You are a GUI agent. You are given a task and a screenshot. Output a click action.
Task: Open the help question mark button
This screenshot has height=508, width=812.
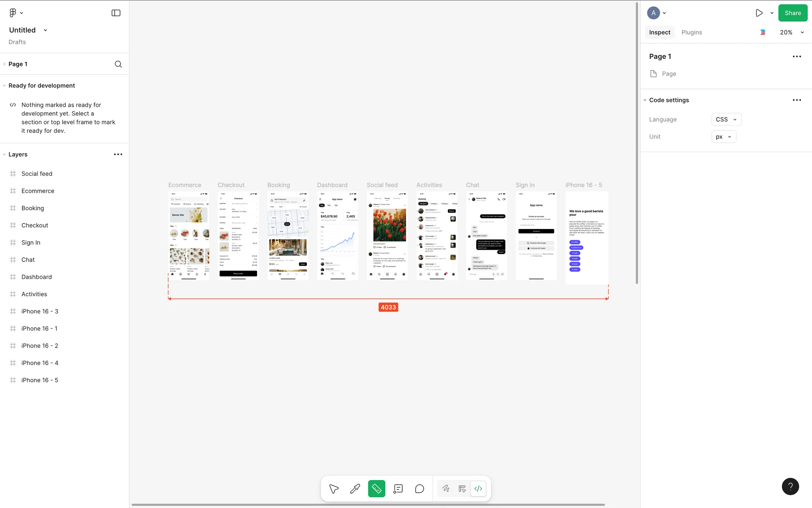[x=790, y=486]
